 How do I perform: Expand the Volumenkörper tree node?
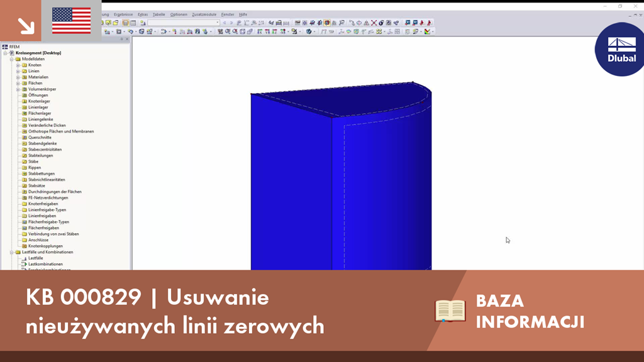(18, 89)
